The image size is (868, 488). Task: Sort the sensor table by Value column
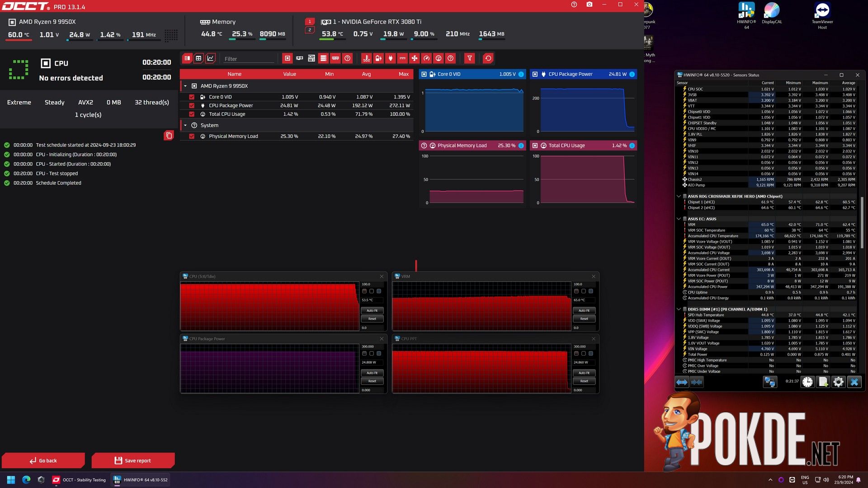[x=290, y=74]
